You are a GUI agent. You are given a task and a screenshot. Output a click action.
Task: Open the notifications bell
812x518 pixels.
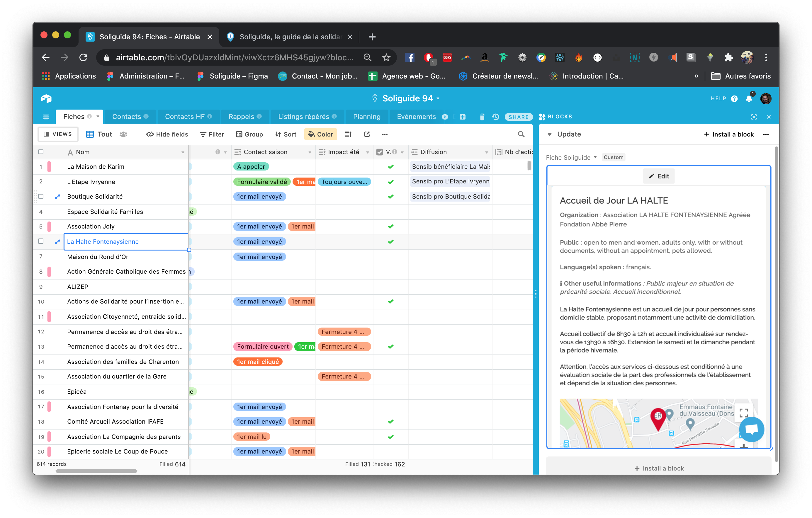tap(749, 98)
